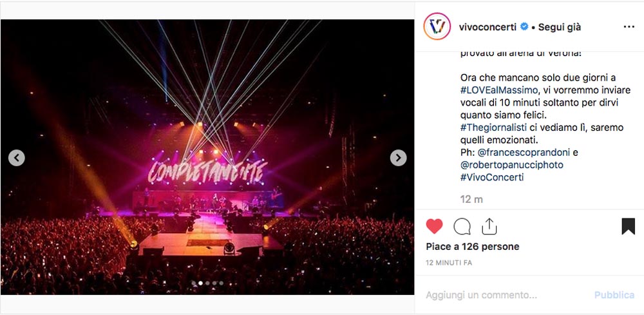This screenshot has height=315, width=644.
Task: Go to next photo with right arrow
Action: [398, 158]
